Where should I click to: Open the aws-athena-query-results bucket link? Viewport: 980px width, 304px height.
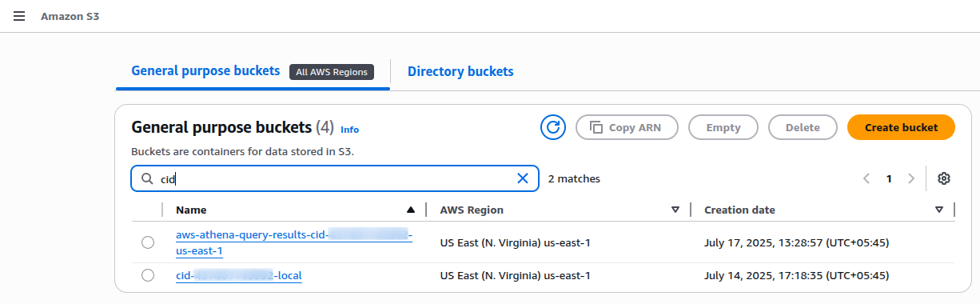[x=293, y=242]
